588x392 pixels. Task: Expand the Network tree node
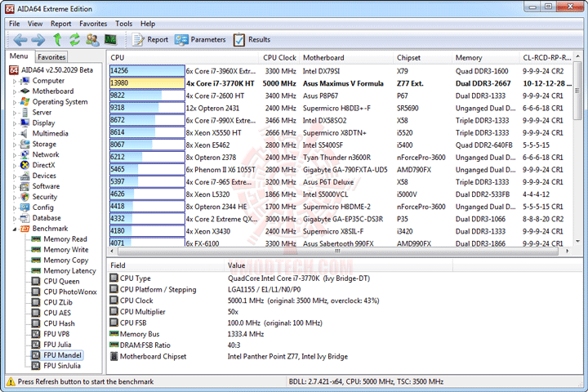tap(15, 155)
